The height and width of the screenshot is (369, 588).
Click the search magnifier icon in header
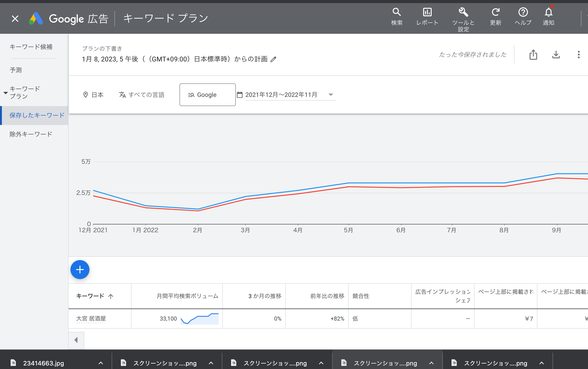point(397,12)
